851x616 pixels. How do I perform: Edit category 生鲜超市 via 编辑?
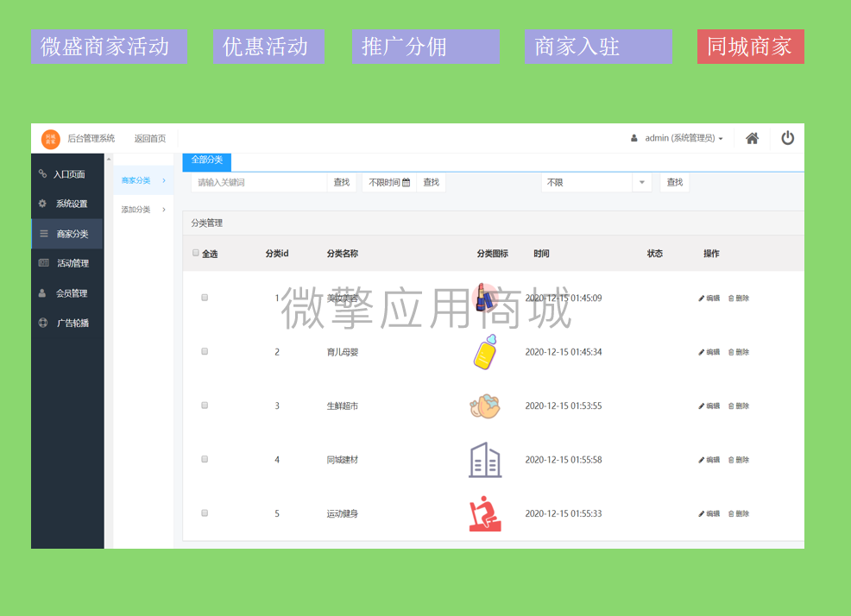pos(709,405)
